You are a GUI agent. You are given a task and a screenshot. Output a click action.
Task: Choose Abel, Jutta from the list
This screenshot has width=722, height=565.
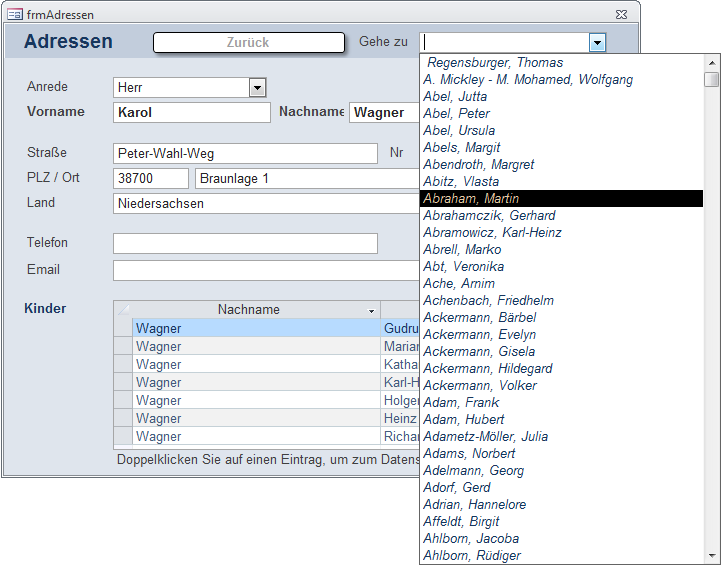562,97
